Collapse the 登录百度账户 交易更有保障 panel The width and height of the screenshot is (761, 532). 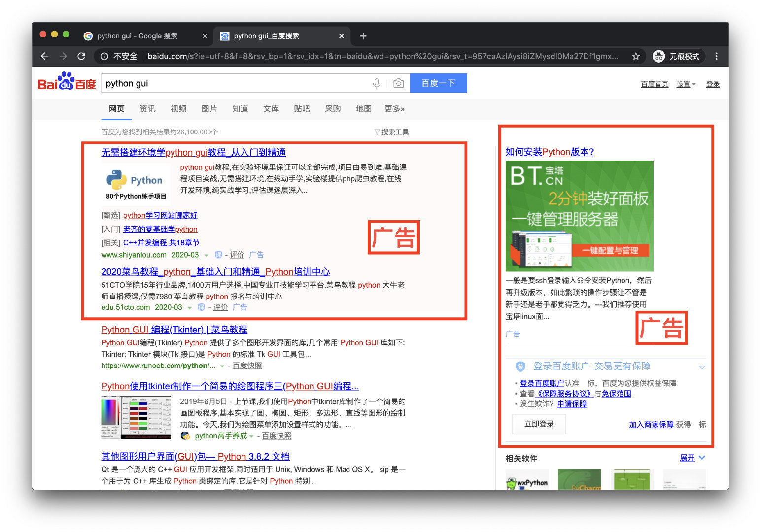tap(702, 367)
